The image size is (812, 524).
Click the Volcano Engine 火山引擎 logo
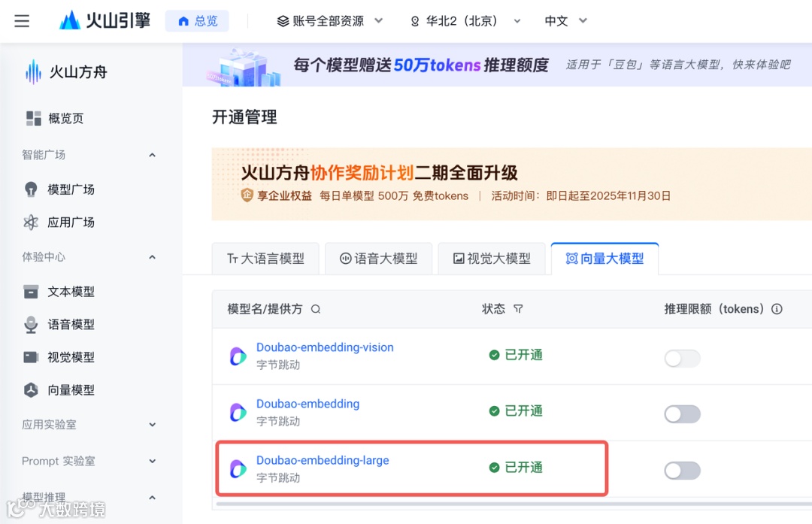105,21
